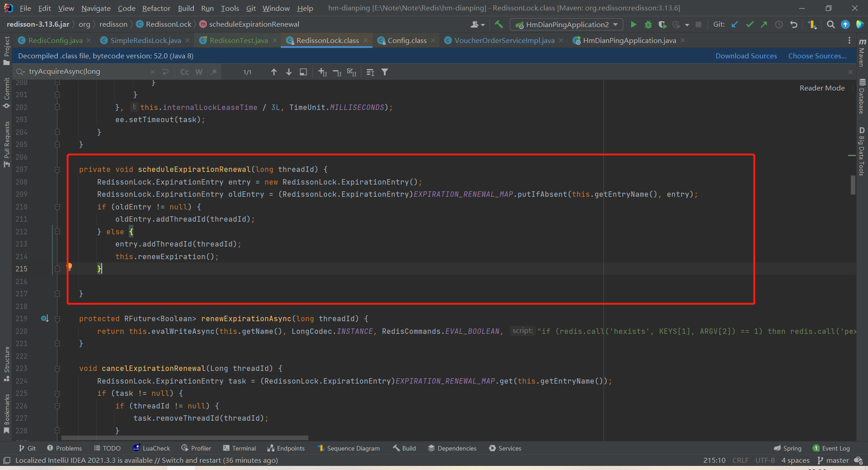This screenshot has width=868, height=470.
Task: Open the Event Log panel
Action: pos(831,448)
